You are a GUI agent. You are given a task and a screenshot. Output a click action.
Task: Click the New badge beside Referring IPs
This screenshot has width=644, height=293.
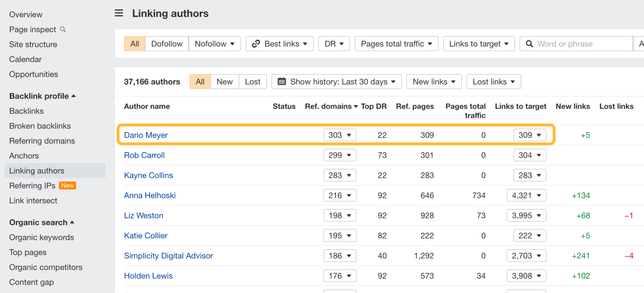pos(67,185)
